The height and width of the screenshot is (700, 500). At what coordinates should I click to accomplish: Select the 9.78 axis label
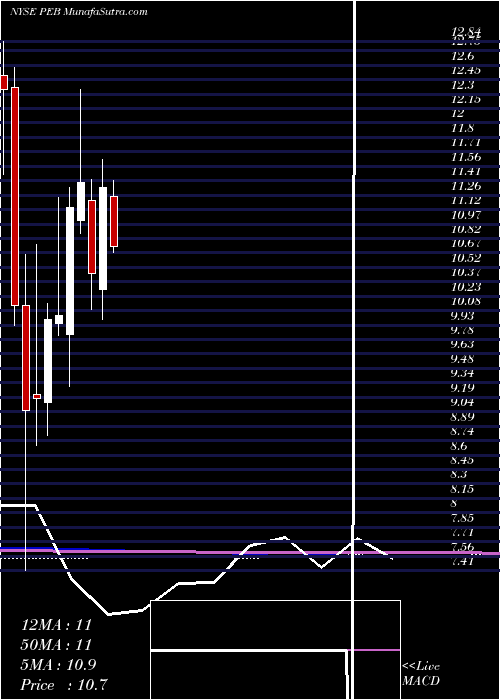462,330
